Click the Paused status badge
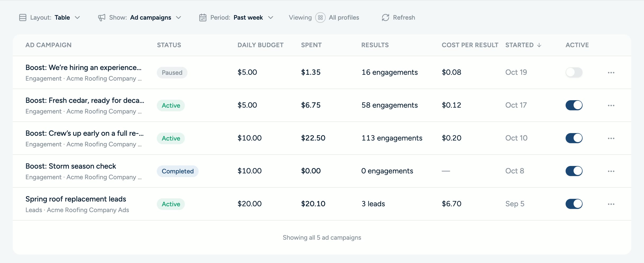The width and height of the screenshot is (644, 263). pos(172,73)
